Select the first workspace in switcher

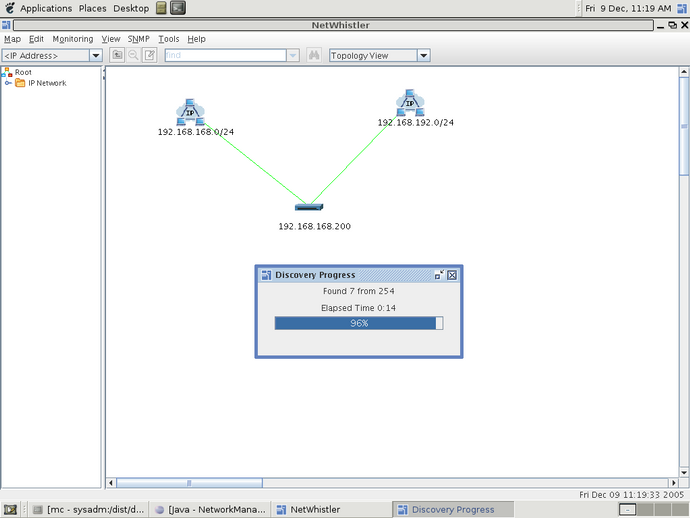627,510
